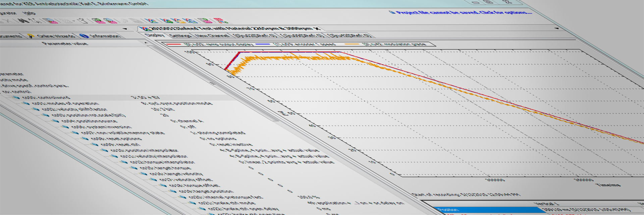
Task: Open dropdown arrow at right of document tab bar
Action: 557,28
